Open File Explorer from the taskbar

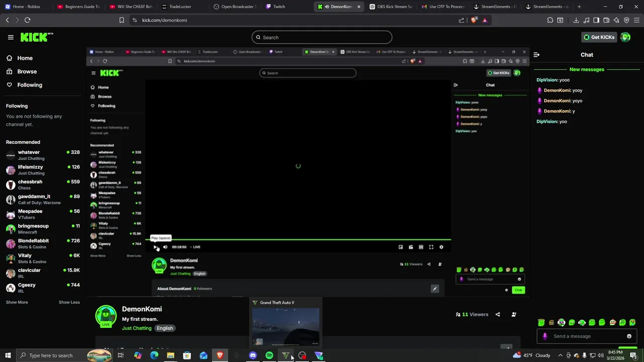coord(171,355)
